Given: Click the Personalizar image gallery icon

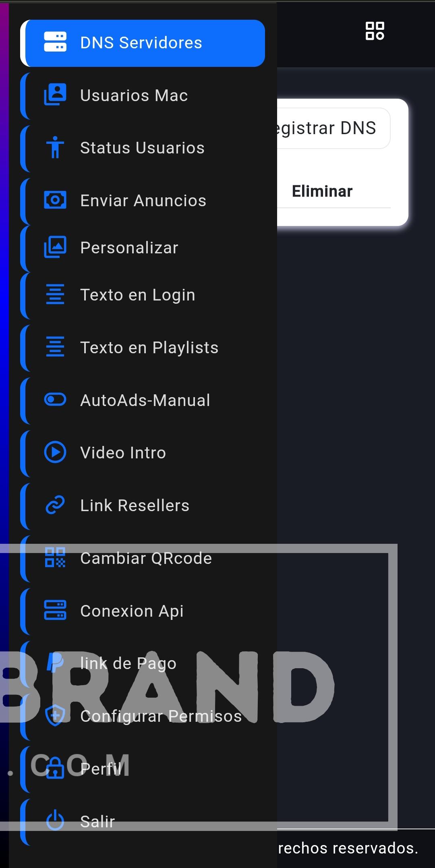Looking at the screenshot, I should (55, 247).
